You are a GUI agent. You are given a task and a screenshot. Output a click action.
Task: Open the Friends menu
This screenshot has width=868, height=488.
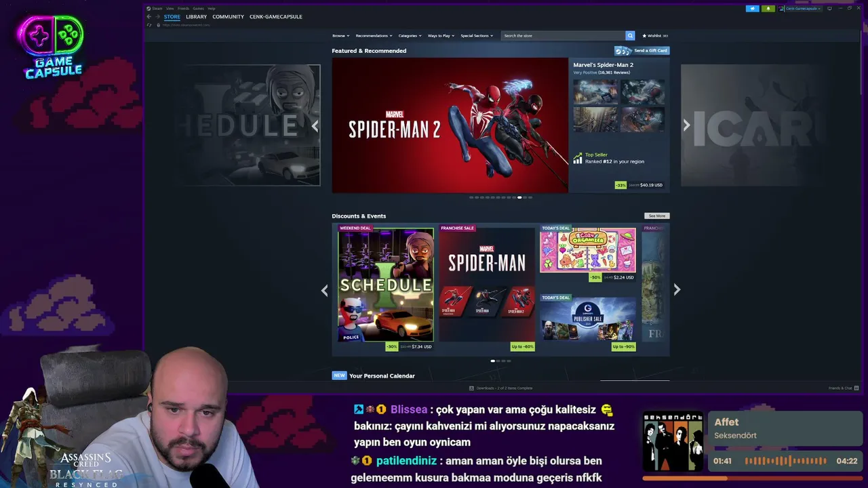tap(183, 8)
